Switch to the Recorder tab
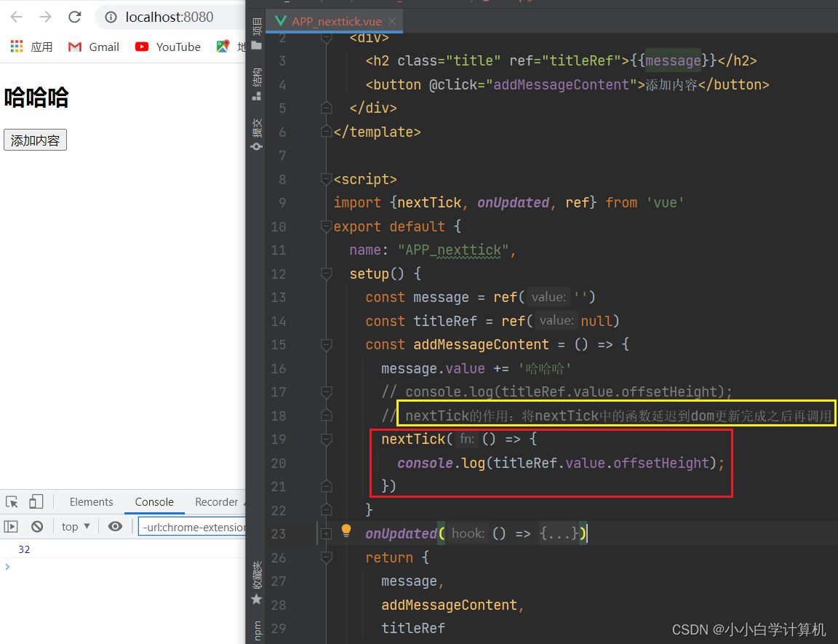 click(x=216, y=502)
